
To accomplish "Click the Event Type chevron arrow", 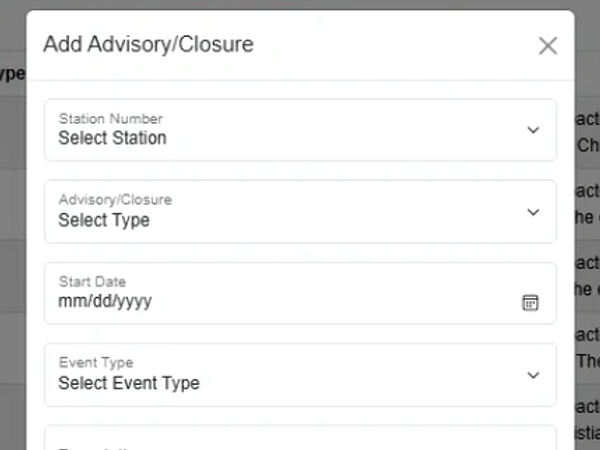I will pos(533,375).
